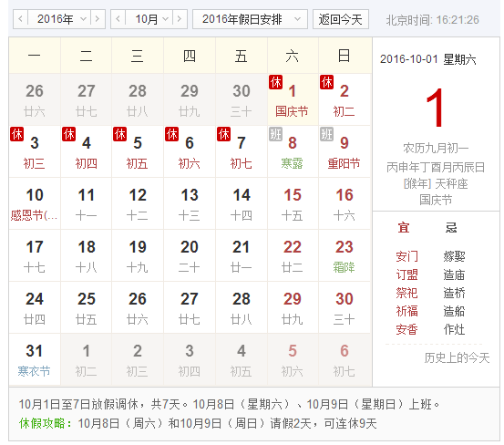This screenshot has width=504, height=445.
Task: Select October 18 十八
Action: [x=87, y=255]
